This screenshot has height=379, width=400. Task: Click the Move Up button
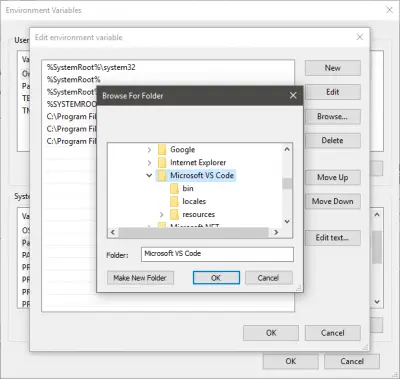click(x=333, y=177)
